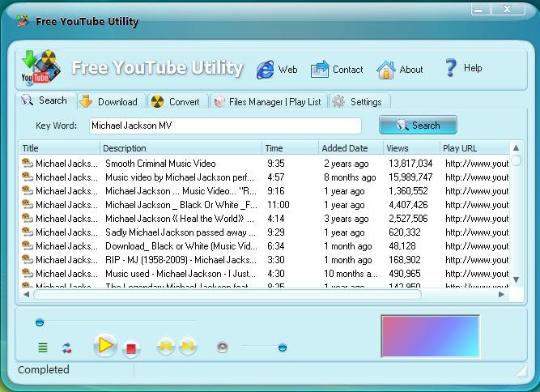Sort by Views column header
The height and width of the screenshot is (392, 540).
click(x=411, y=148)
